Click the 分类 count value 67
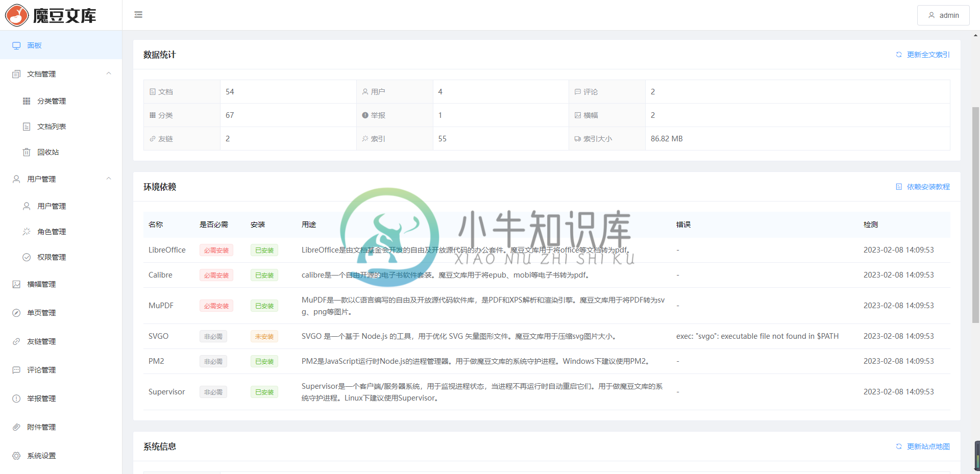Image resolution: width=980 pixels, height=474 pixels. pyautogui.click(x=230, y=115)
